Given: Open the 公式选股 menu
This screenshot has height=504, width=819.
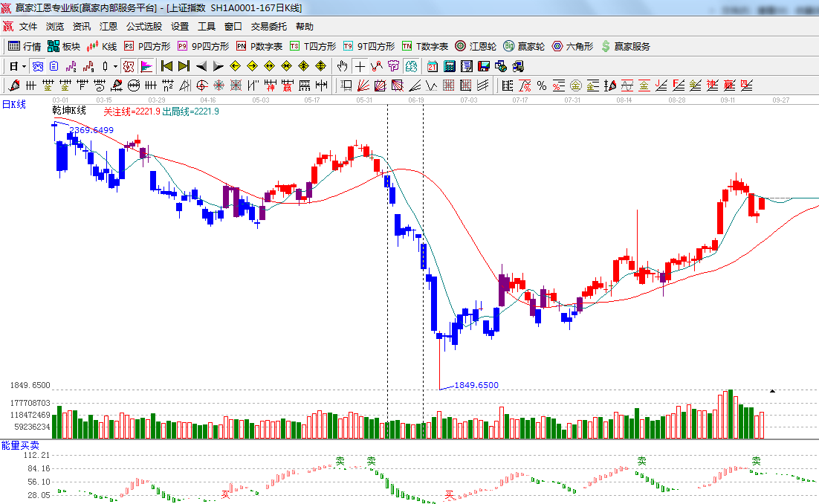Looking at the screenshot, I should [143, 26].
